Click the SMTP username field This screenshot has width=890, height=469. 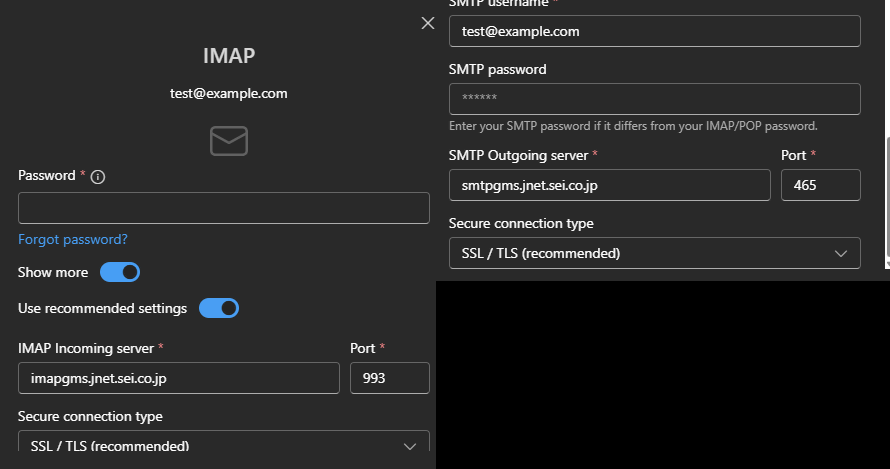coord(654,31)
